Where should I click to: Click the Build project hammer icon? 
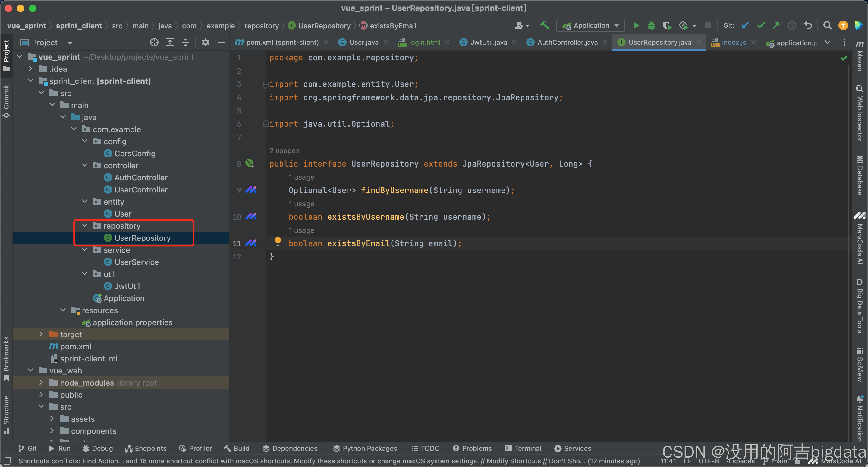click(x=545, y=26)
